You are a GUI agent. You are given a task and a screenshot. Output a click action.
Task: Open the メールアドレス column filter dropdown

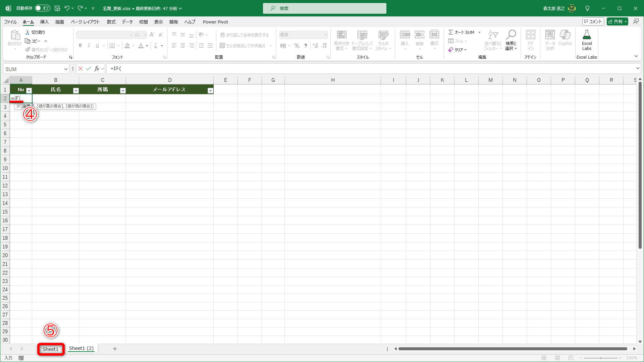coord(210,90)
